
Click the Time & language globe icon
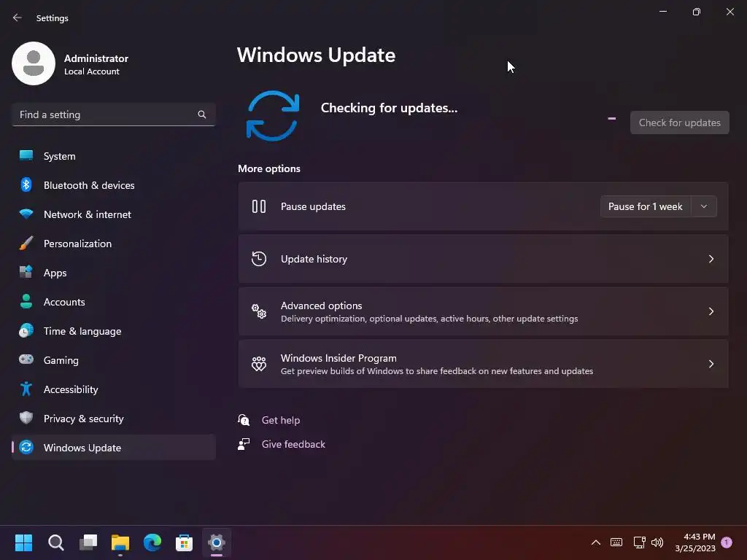click(26, 330)
